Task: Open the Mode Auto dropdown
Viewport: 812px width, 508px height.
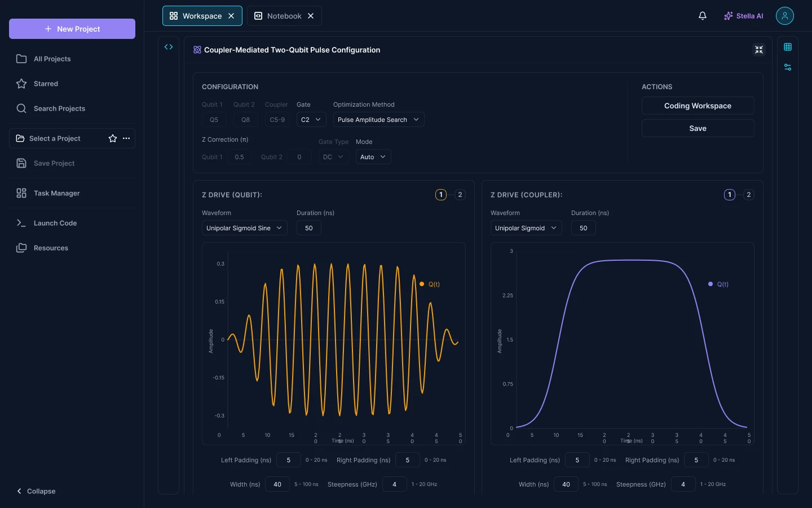Action: click(373, 157)
